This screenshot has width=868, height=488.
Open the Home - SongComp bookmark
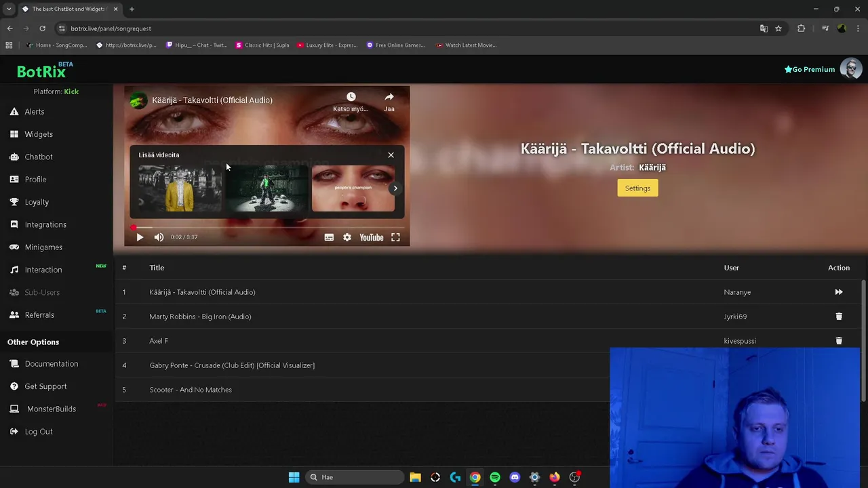57,45
